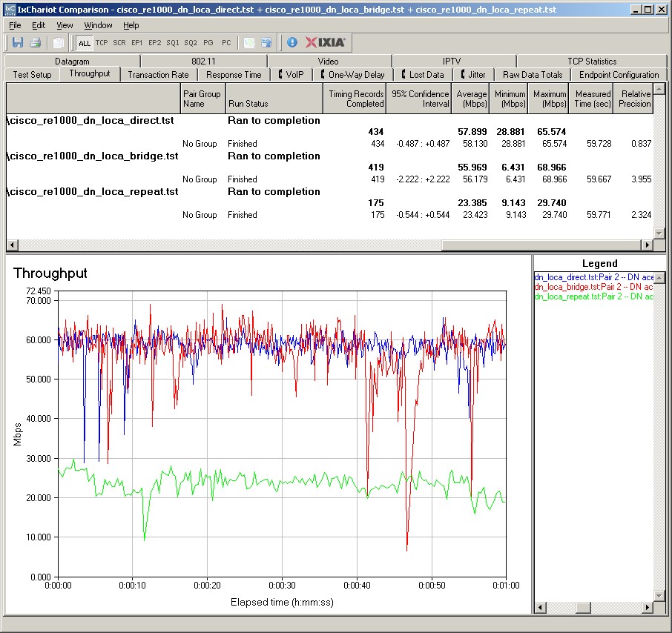Toggle the PC filter button
Viewport: 672px width, 633px height.
point(226,43)
